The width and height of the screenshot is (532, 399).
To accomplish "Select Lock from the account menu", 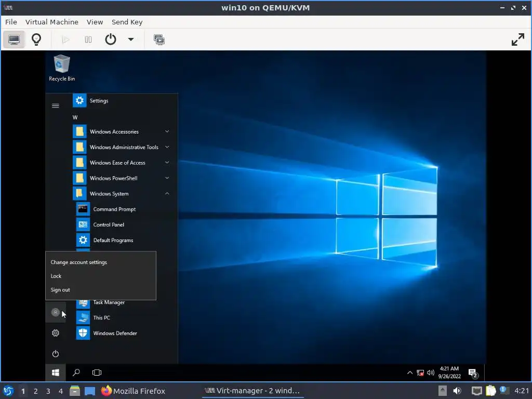I will tap(101, 276).
